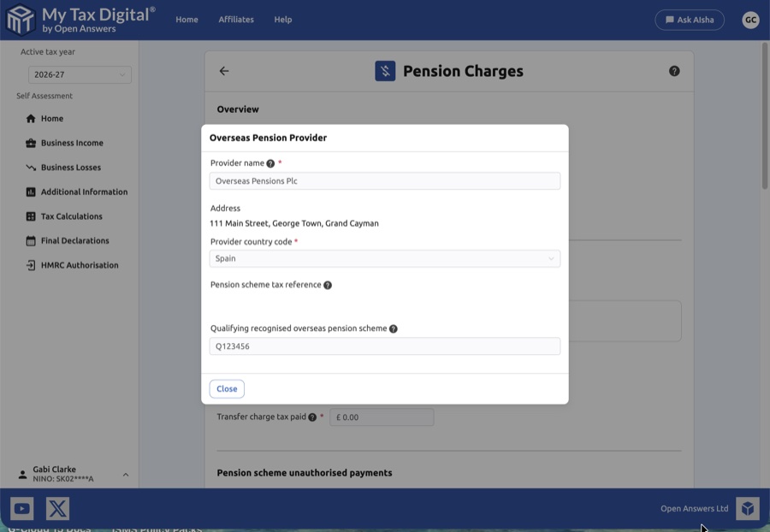
Task: Go to Tax Calculations in sidebar
Action: [71, 216]
